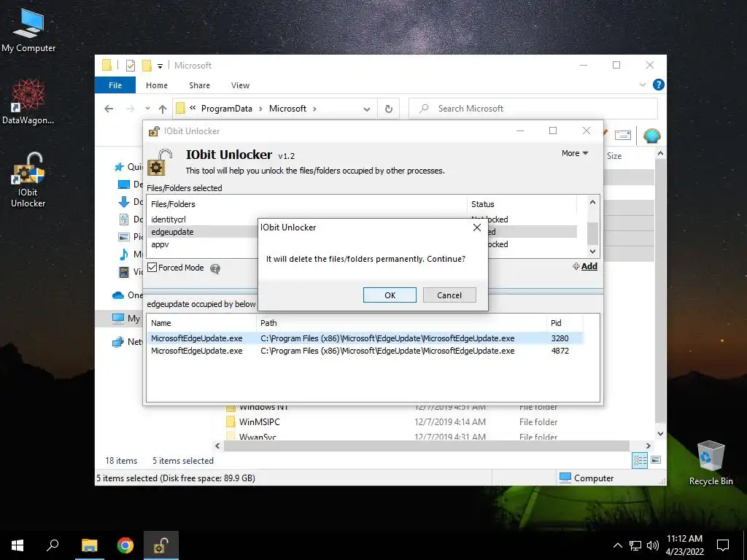
Task: Expand the address bar history dropdown
Action: click(366, 109)
